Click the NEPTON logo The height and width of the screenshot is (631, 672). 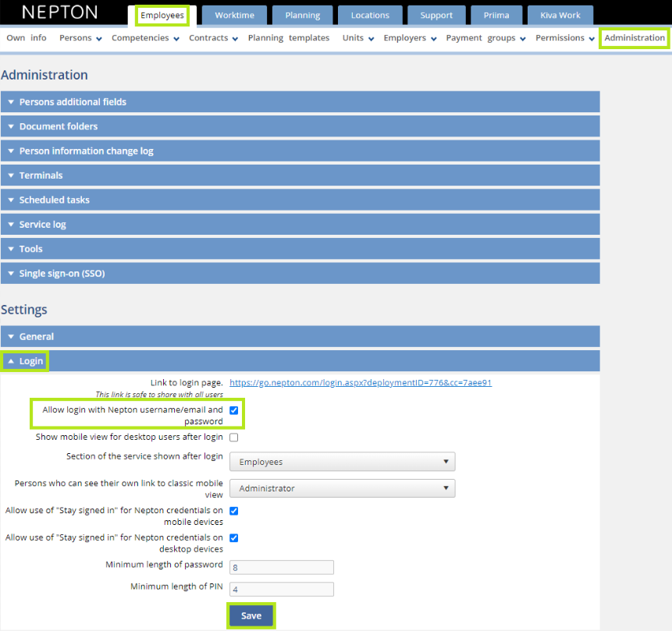[59, 12]
